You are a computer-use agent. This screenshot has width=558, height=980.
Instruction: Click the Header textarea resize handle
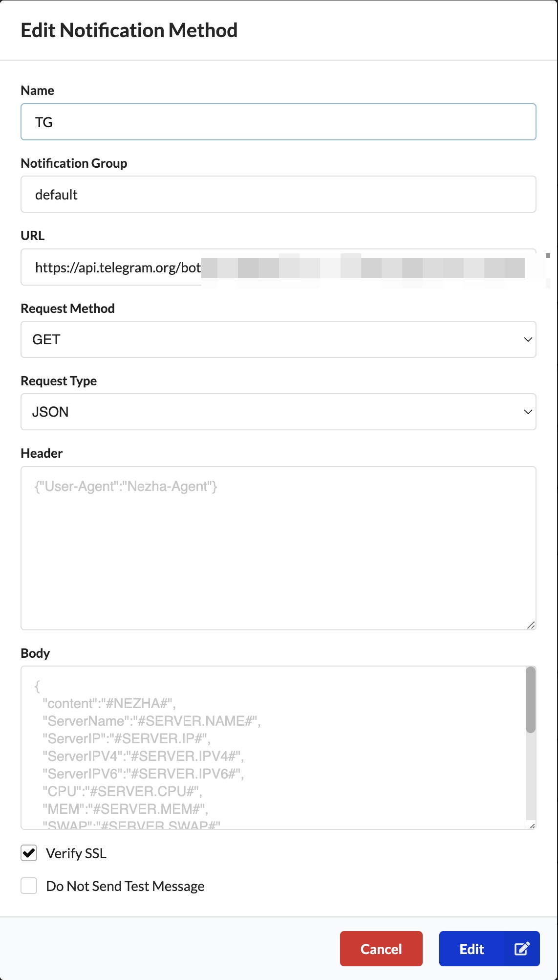click(531, 624)
